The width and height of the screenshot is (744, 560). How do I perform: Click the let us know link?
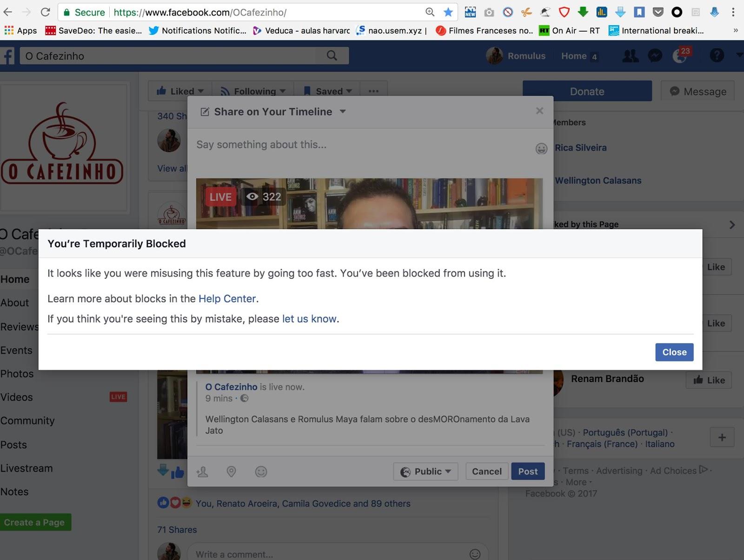point(309,319)
